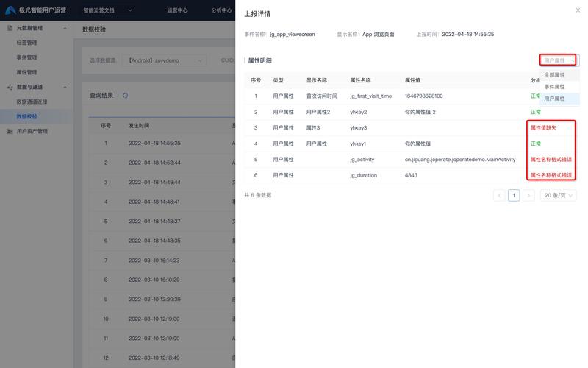Click the 正常 status in yhkey2 row
The image size is (588, 368).
click(x=536, y=113)
